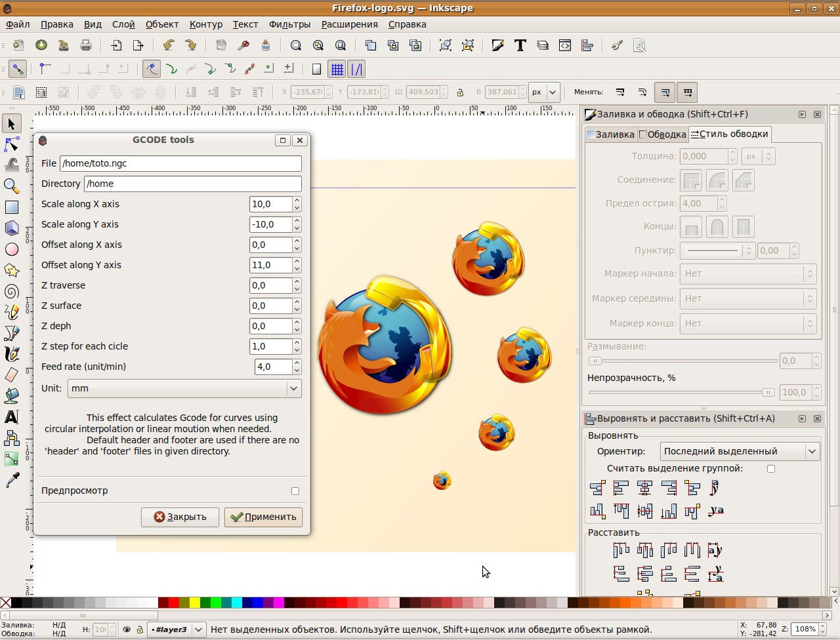Toggle snap to grids button
The height and width of the screenshot is (640, 840).
coord(337,69)
